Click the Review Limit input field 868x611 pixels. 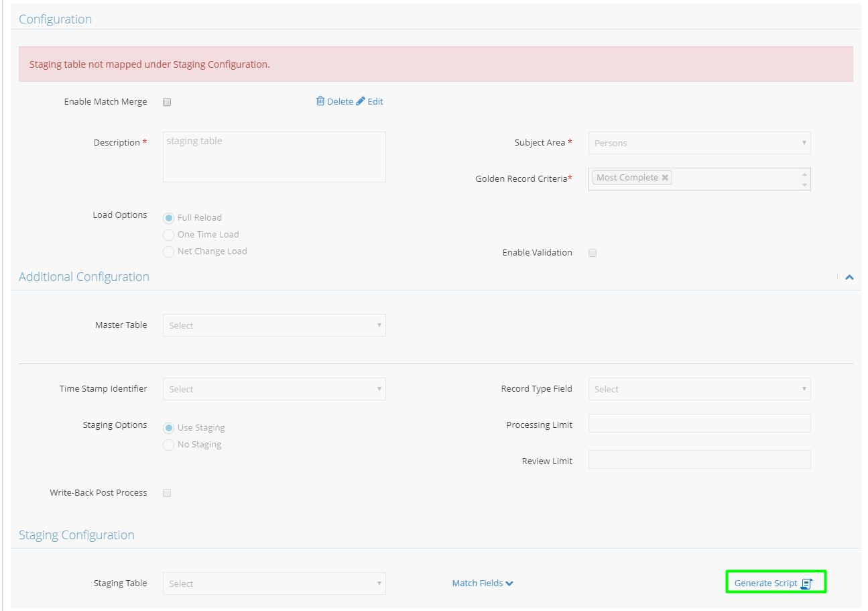[x=699, y=459]
